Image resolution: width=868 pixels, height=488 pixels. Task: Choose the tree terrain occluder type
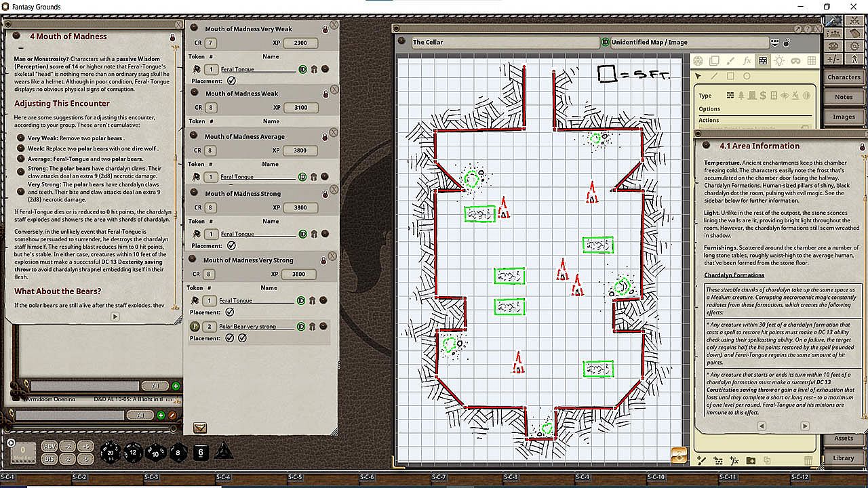pyautogui.click(x=742, y=96)
